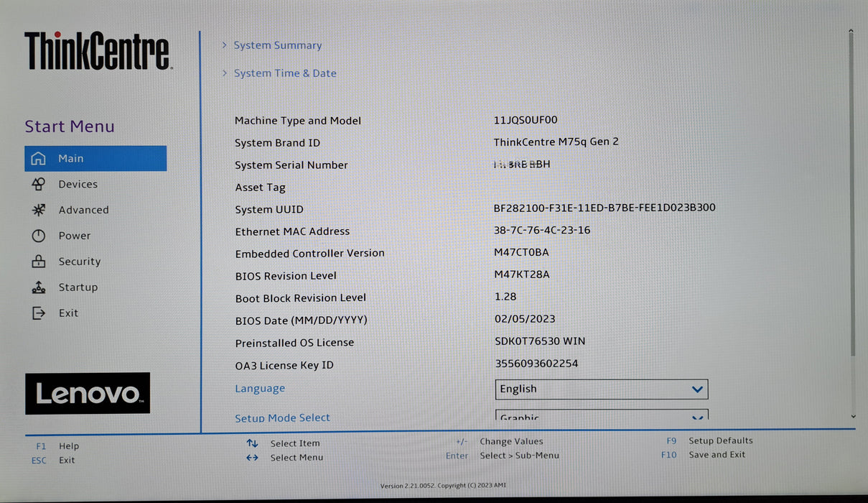Viewport: 868px width, 503px height.
Task: Open the Advanced menu
Action: coord(83,210)
